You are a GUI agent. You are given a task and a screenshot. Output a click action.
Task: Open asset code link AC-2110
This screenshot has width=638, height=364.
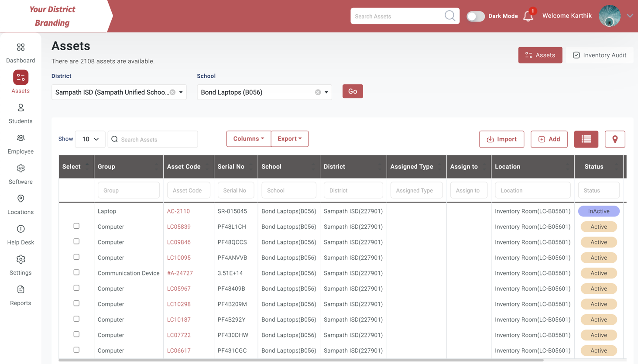pyautogui.click(x=178, y=211)
